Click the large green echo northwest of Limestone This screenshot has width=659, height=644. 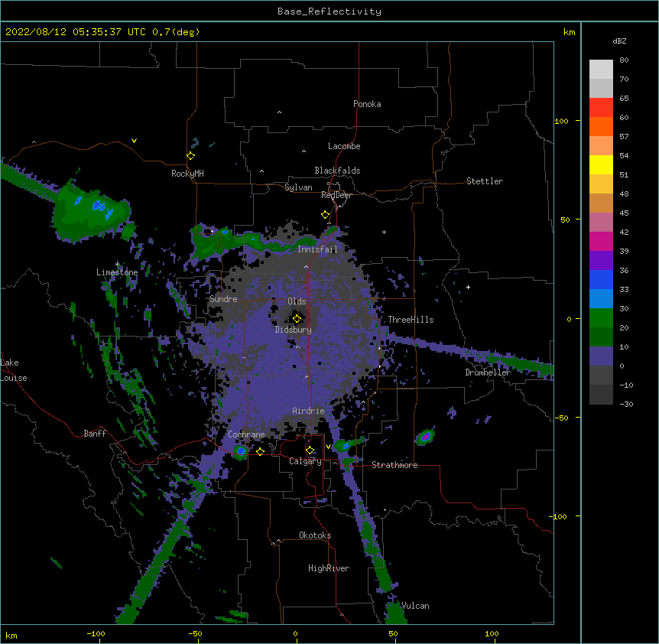pyautogui.click(x=90, y=212)
